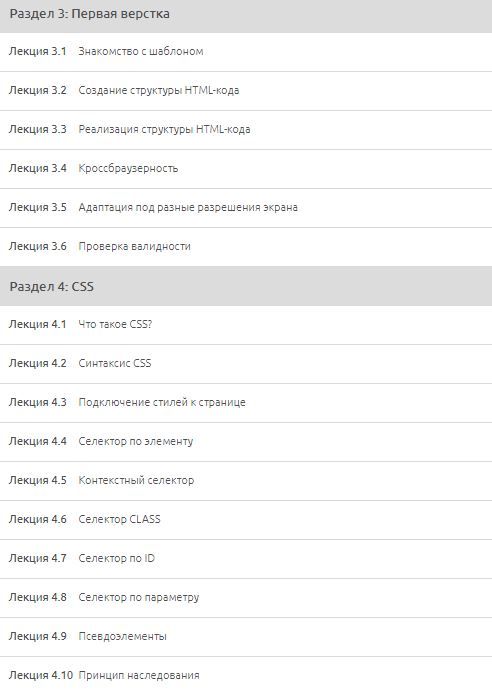492x690 pixels.
Task: Open lecture 4.9 Псевдоэлементы
Action: (246, 636)
